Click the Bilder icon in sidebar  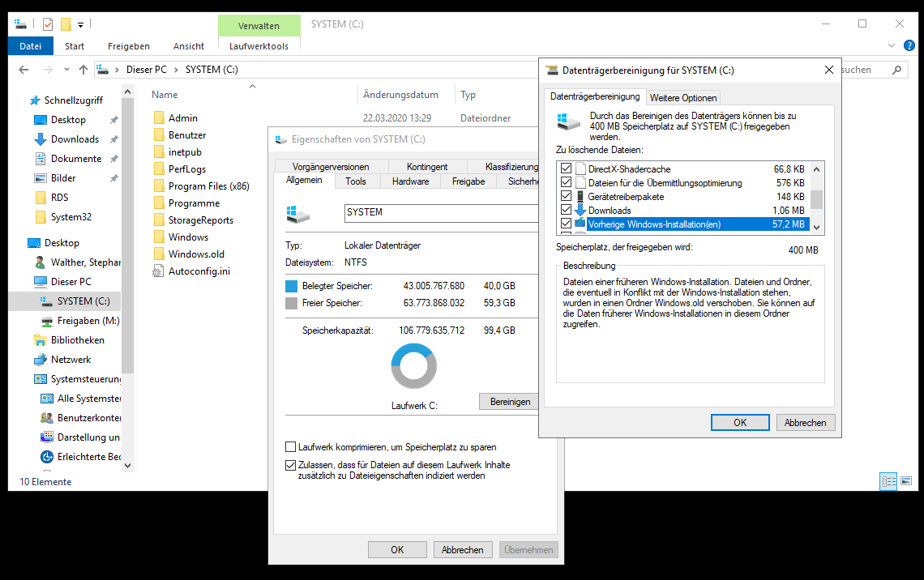41,178
